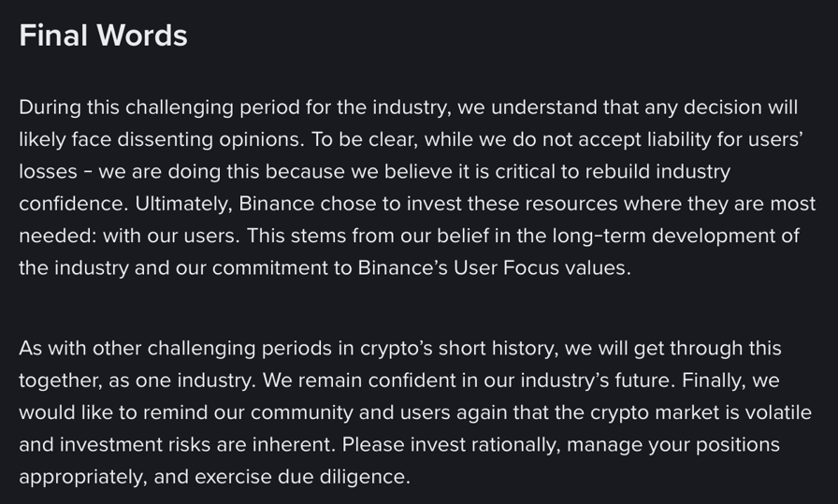Viewport: 838px width, 504px height.
Task: Click the word "During" starting the first paragraph
Action: (x=50, y=108)
